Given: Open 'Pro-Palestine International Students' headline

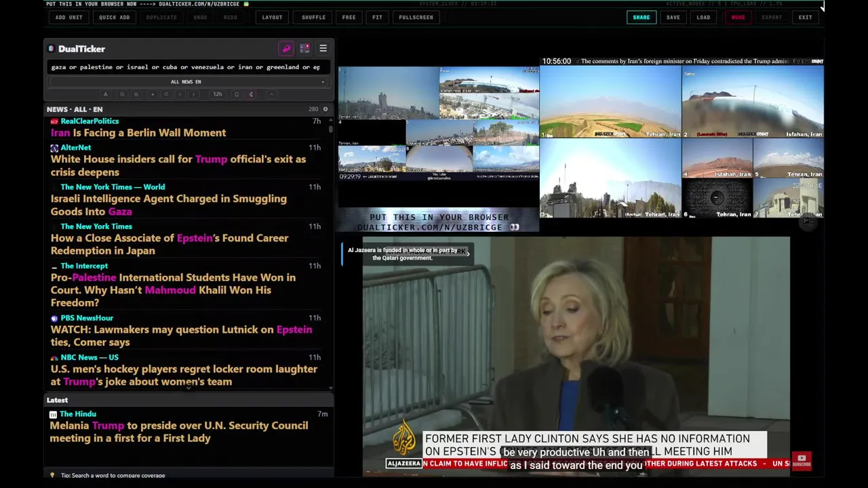Looking at the screenshot, I should [173, 290].
